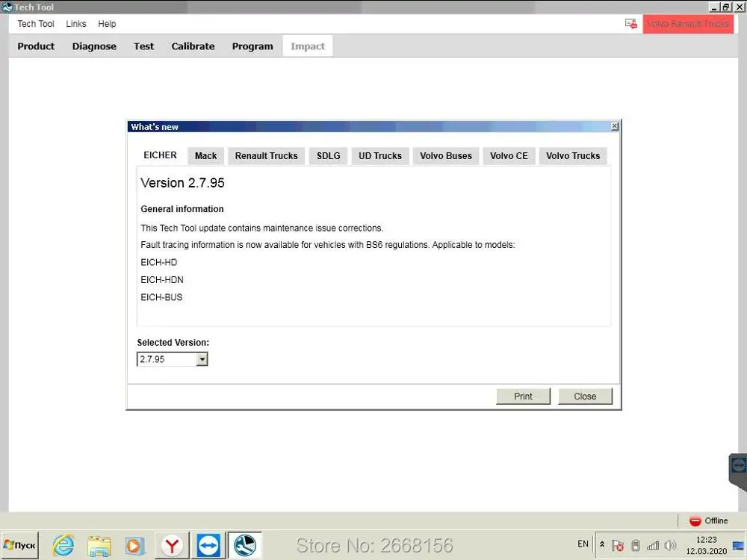The image size is (747, 560).
Task: Click the Volvo Renault Trucks red button
Action: (x=687, y=24)
